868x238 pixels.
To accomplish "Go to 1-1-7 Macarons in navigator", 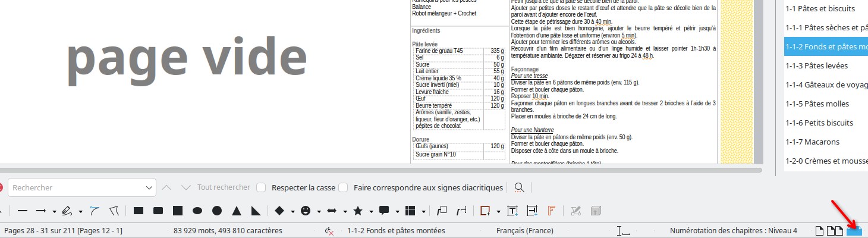I will coord(812,142).
